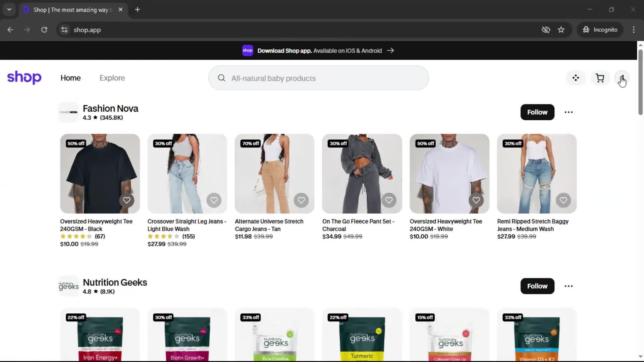
Task: Click the third-party cookies blocked eye icon
Action: coord(546,30)
